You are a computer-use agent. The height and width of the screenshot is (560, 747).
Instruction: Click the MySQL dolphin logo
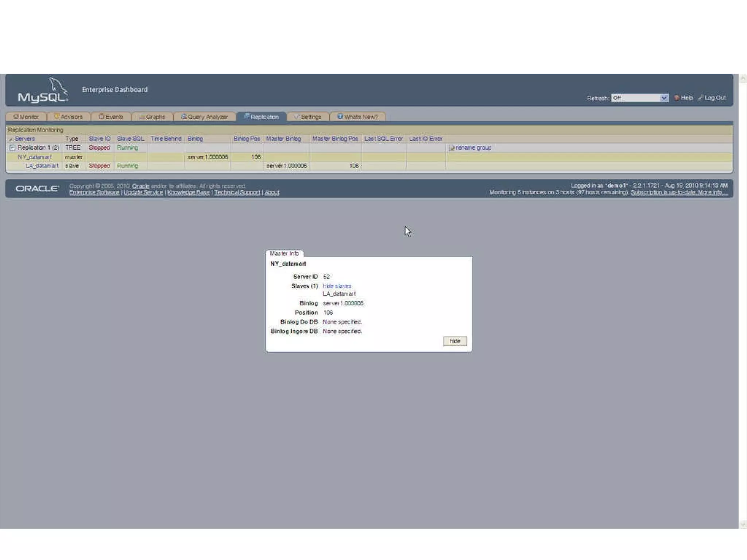[x=43, y=90]
